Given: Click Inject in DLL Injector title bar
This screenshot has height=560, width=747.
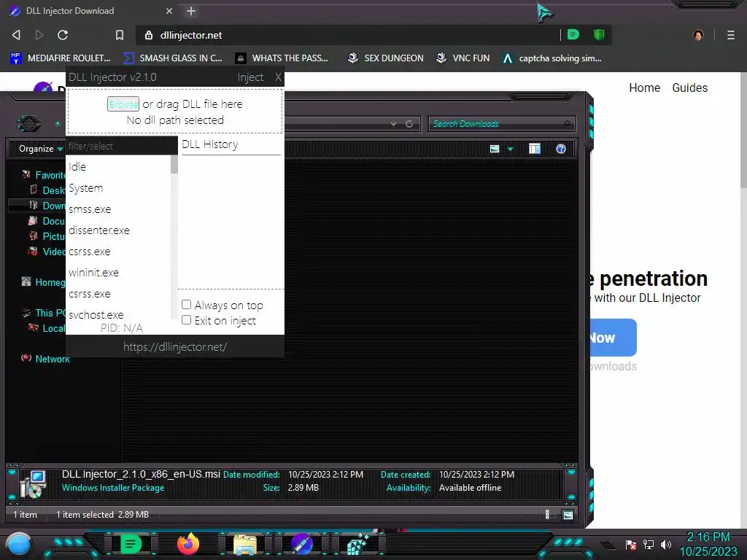Looking at the screenshot, I should pyautogui.click(x=251, y=77).
